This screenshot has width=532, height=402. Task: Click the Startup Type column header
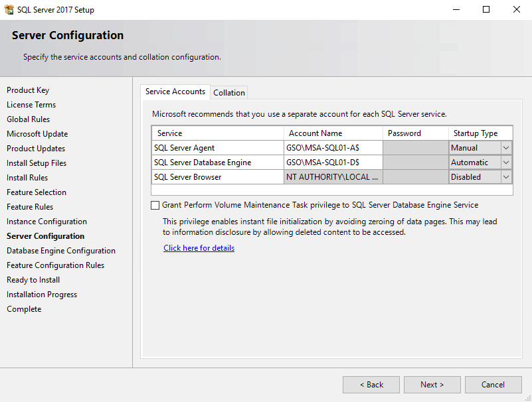tap(480, 133)
